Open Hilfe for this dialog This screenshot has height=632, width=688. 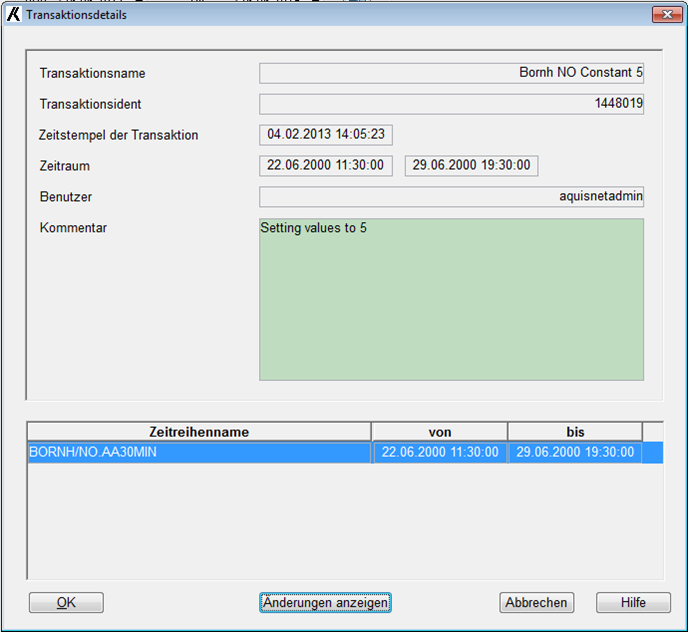(633, 602)
